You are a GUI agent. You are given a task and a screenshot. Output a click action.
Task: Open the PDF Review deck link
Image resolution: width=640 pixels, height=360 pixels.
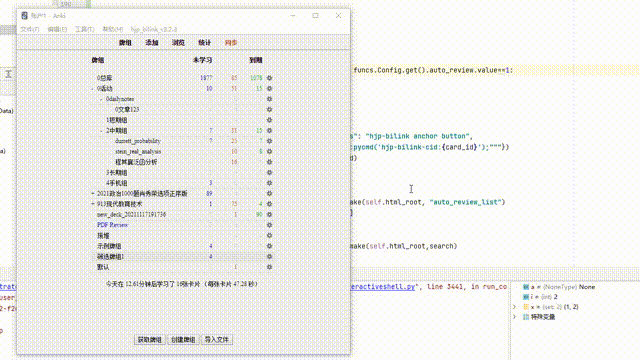(112, 225)
